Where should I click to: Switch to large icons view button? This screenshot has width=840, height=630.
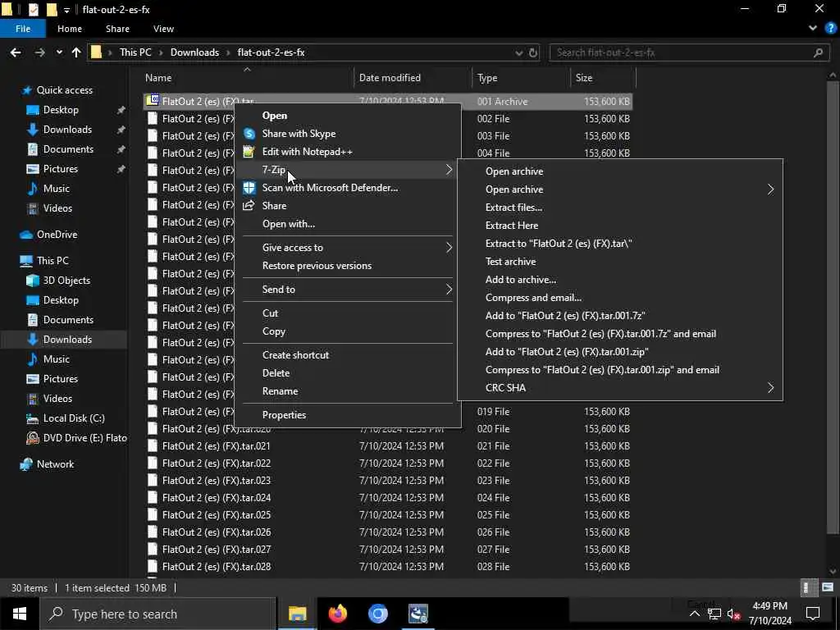tap(828, 587)
